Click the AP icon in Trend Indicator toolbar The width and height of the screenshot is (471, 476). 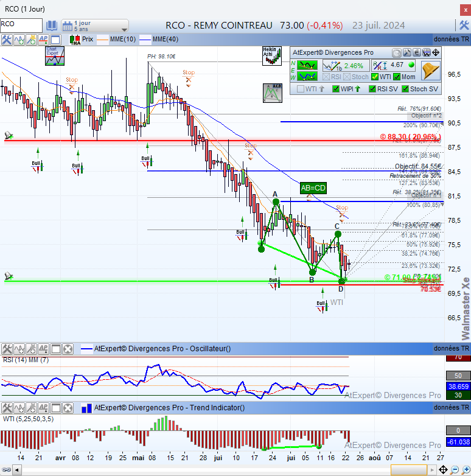pyautogui.click(x=43, y=408)
